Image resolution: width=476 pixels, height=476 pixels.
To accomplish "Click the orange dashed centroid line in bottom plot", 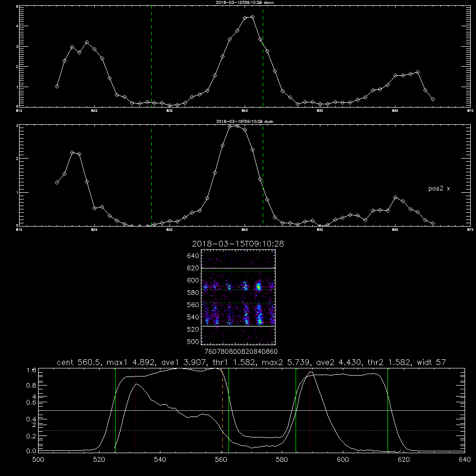I will pyautogui.click(x=222, y=410).
